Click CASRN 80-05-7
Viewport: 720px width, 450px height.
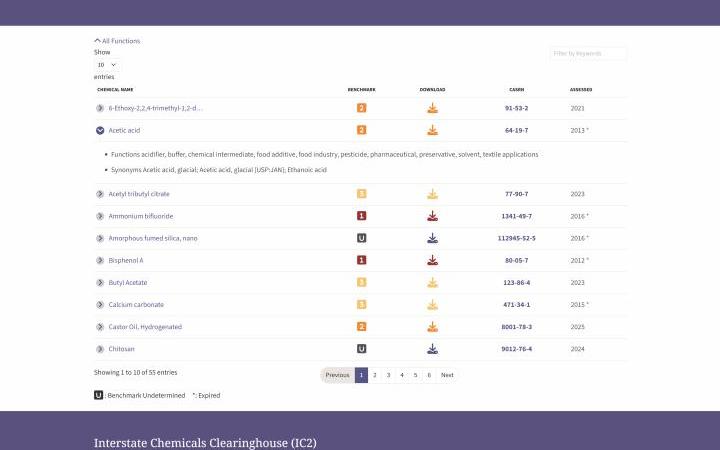point(517,260)
